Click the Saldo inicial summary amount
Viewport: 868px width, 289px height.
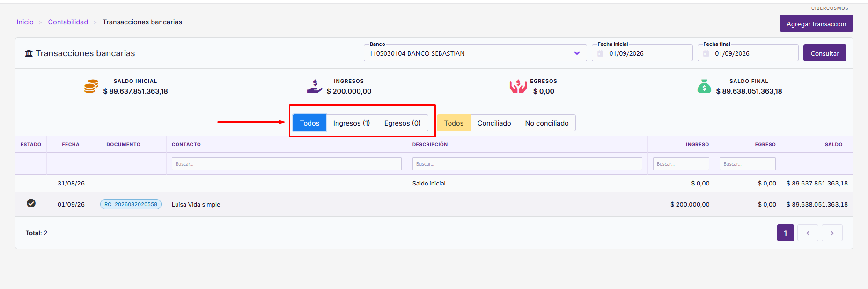[x=135, y=91]
